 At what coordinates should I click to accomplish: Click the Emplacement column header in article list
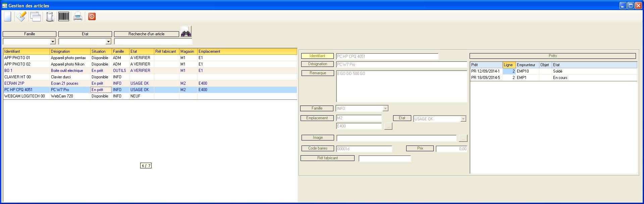pos(247,51)
